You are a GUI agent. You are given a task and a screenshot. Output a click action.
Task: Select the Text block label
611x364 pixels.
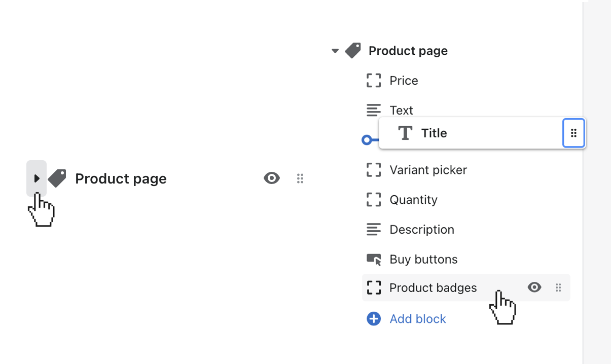[401, 110]
